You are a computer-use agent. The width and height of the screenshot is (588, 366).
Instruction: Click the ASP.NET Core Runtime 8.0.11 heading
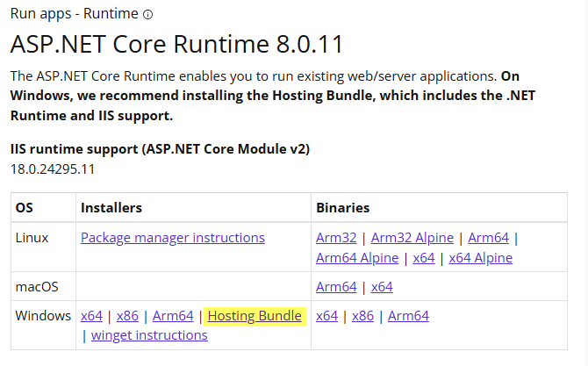coord(176,44)
